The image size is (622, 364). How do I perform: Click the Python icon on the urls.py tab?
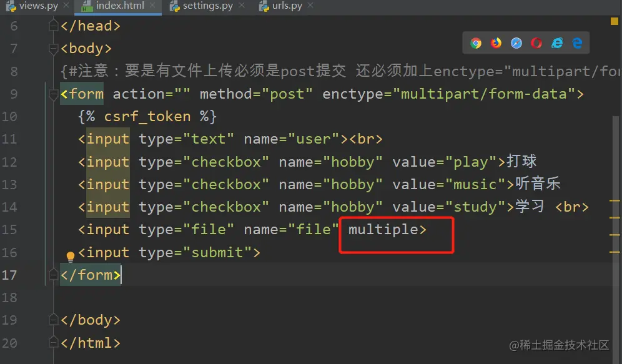(x=264, y=6)
